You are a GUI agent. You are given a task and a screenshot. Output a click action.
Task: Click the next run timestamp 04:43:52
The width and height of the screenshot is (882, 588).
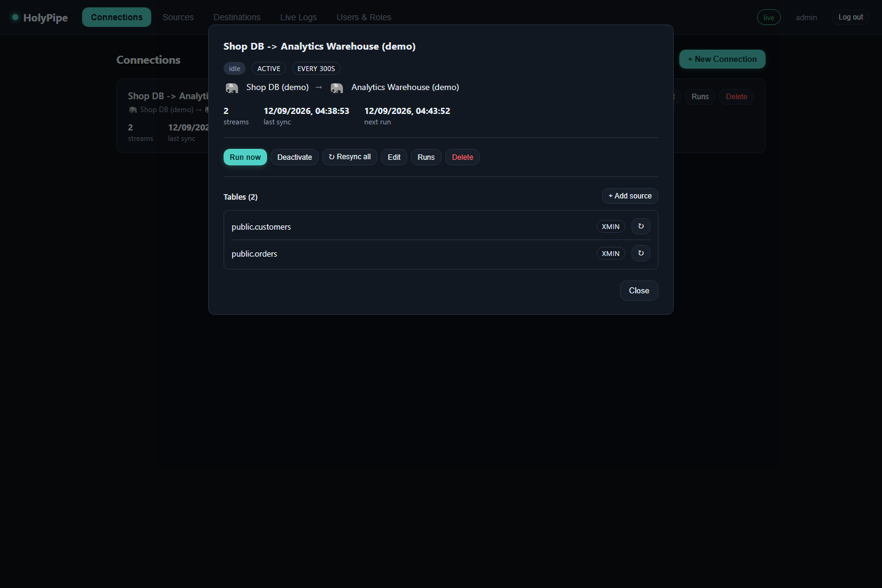click(x=407, y=111)
